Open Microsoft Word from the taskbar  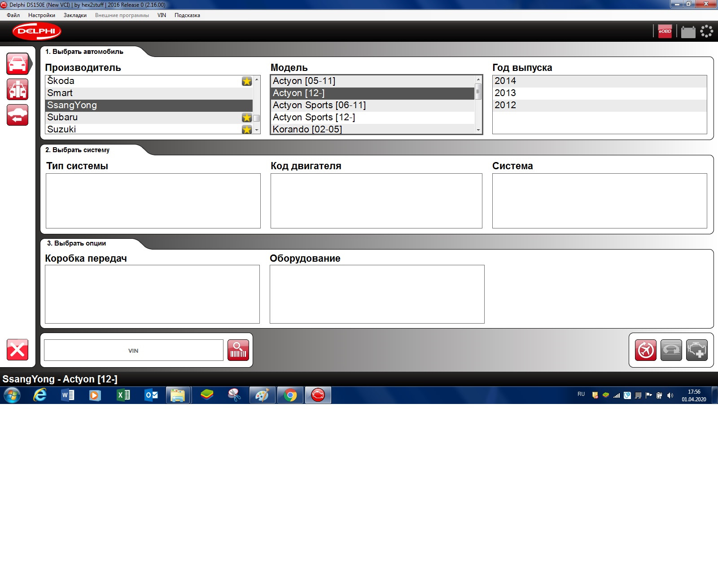pos(68,395)
